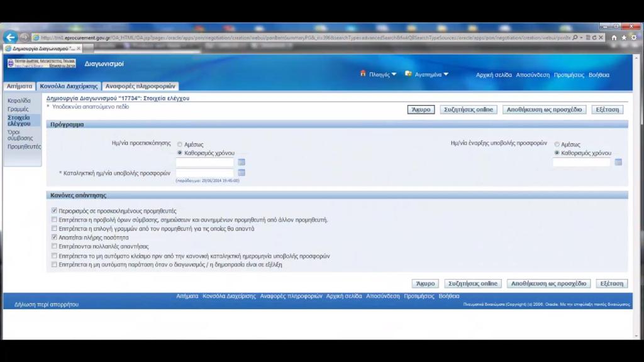This screenshot has width=644, height=362.
Task: Switch to the Αναφορές πληροφοριών tab
Action: pos(140,86)
